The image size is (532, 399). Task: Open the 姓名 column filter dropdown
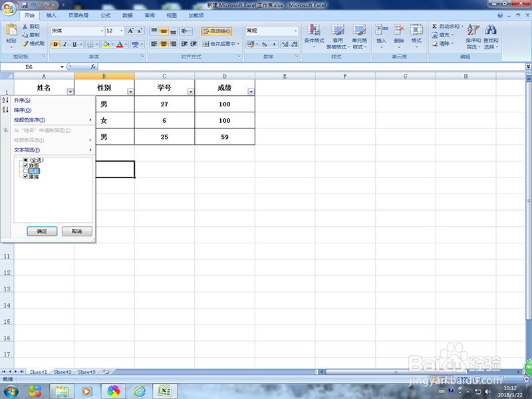[70, 92]
